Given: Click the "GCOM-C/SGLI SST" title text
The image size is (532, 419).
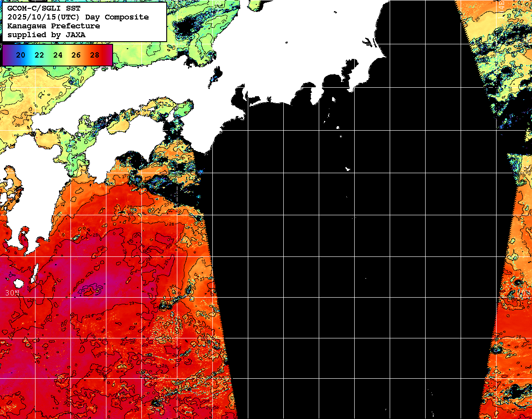Looking at the screenshot, I should [x=44, y=8].
